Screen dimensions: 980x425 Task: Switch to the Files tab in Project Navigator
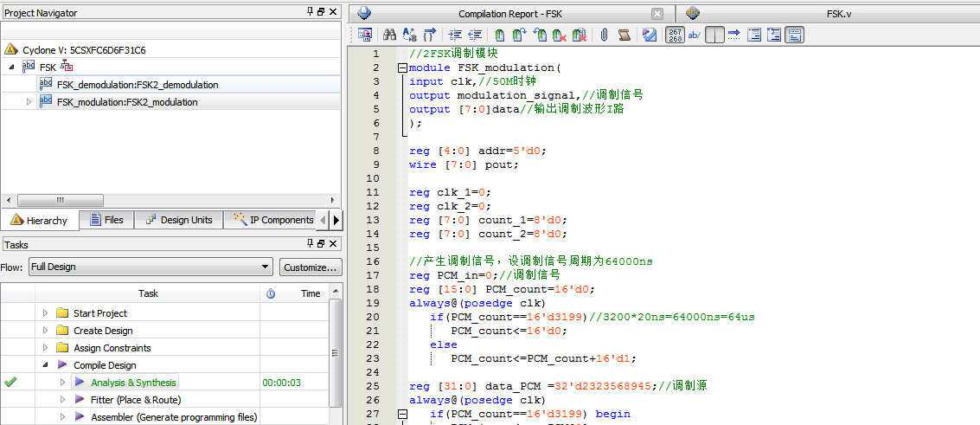pos(106,220)
